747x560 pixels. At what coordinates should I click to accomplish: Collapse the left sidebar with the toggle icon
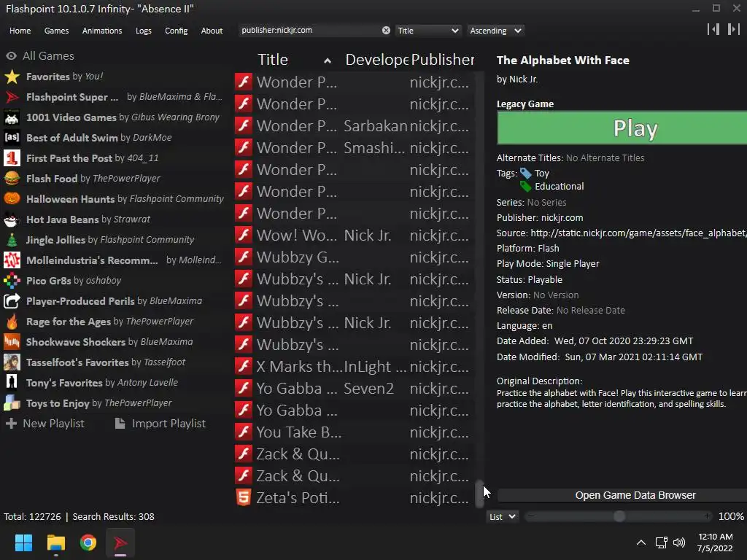[x=713, y=29]
